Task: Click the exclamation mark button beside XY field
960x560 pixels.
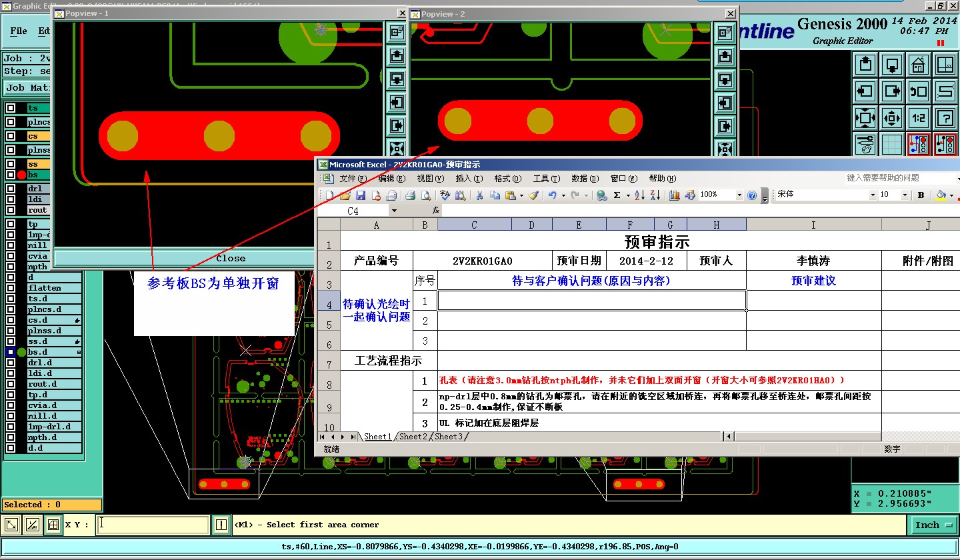Action: point(221,525)
